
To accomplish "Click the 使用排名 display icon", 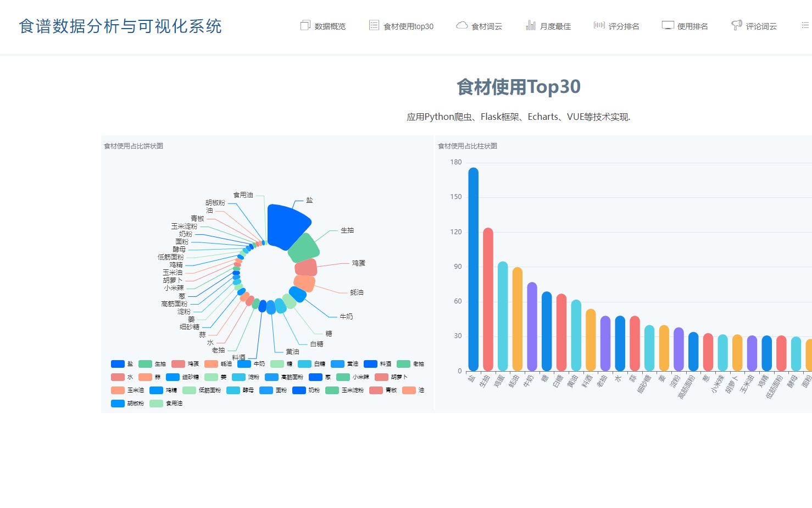I will click(x=668, y=25).
